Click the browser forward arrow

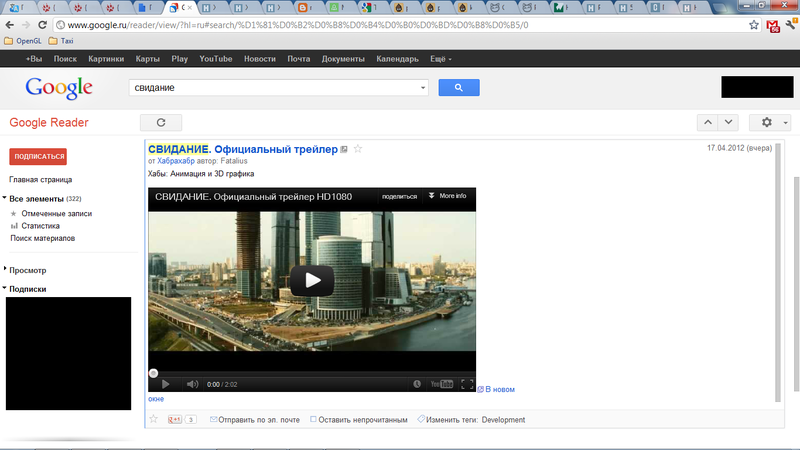pos(26,24)
